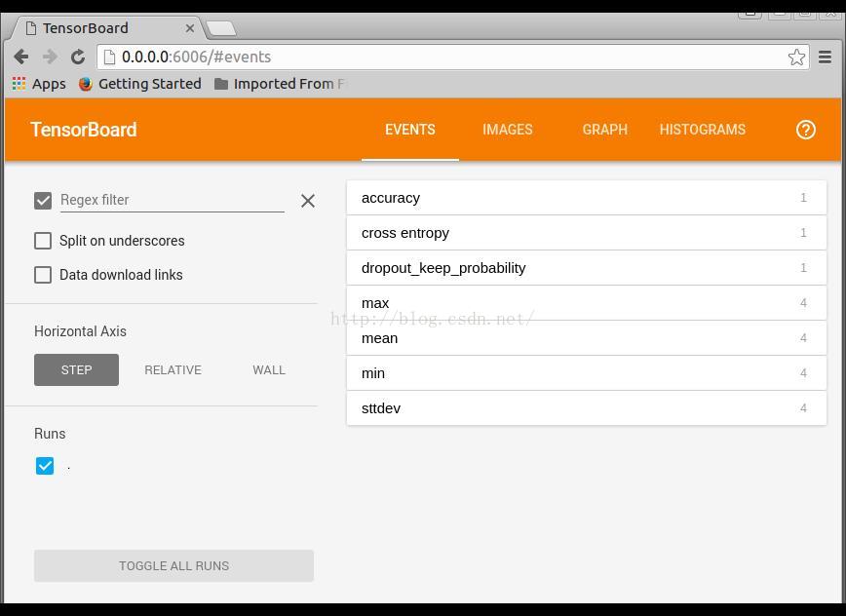This screenshot has height=616, width=846.
Task: Uncheck the '.' run checkbox
Action: (45, 466)
